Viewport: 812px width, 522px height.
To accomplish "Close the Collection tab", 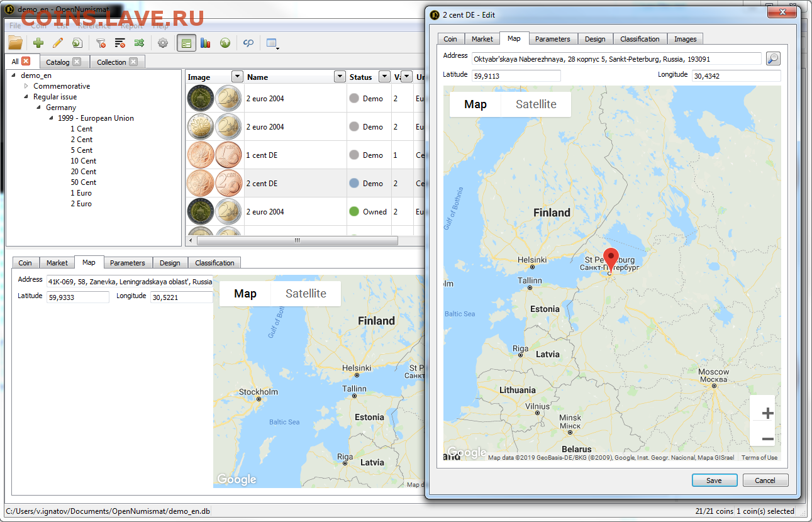I will click(133, 62).
